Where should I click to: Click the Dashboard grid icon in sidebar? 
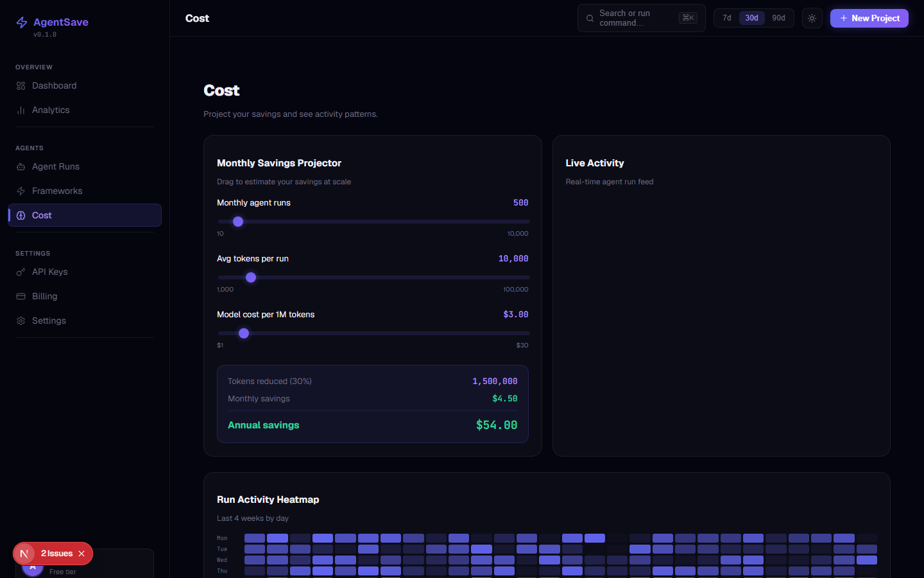tap(21, 86)
